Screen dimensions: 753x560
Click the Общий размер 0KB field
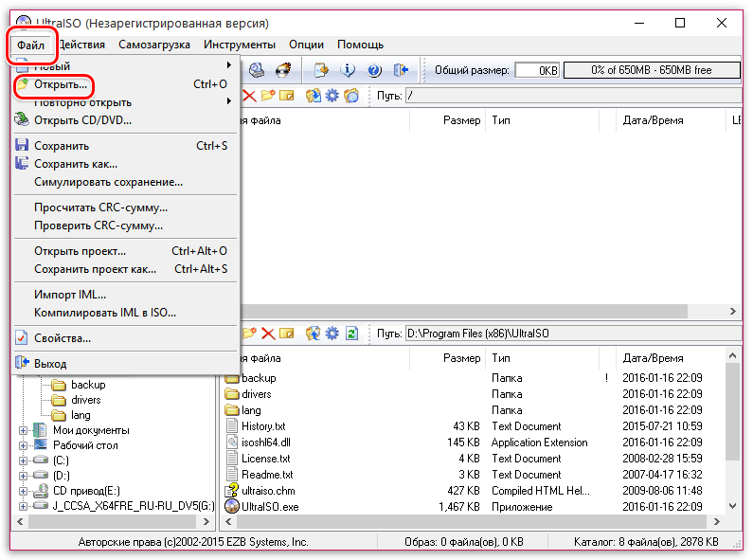click(x=537, y=70)
